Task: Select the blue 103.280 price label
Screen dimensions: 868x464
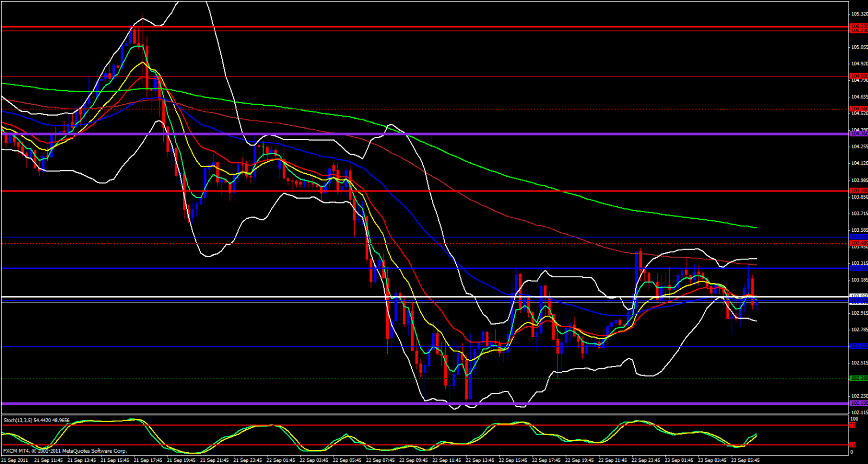Action: coord(858,268)
